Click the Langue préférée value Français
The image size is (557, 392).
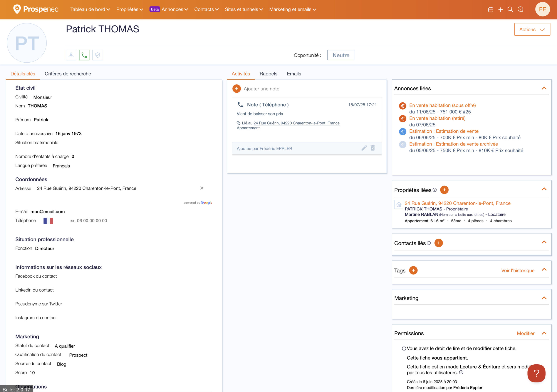pos(61,166)
